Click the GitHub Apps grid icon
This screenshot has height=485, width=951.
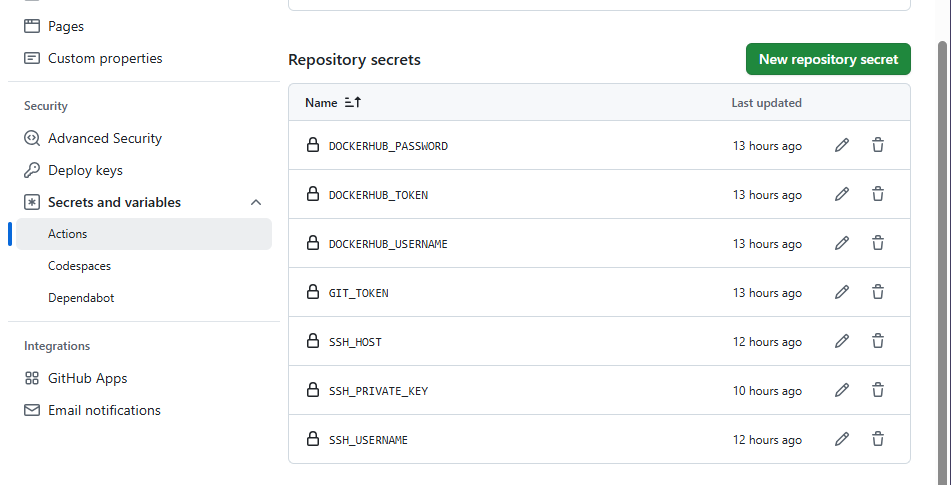32,378
